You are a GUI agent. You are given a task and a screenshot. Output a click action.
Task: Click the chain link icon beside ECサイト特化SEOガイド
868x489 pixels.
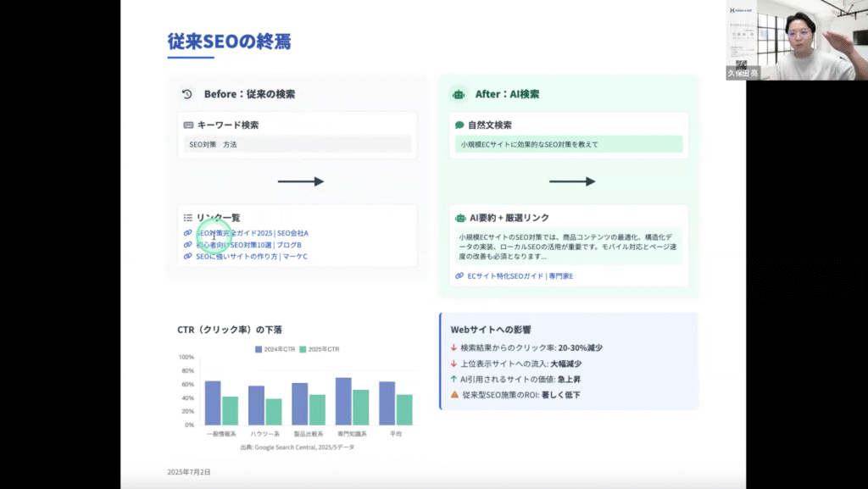[459, 276]
